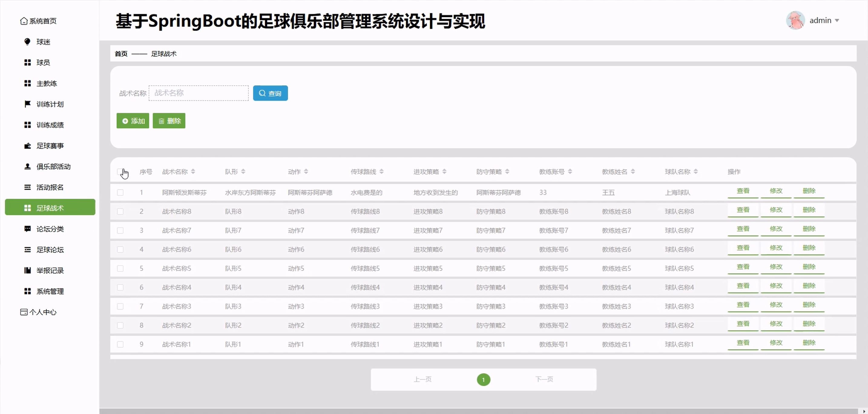Open the admin user dropdown arrow
The image size is (868, 414).
[x=837, y=21]
